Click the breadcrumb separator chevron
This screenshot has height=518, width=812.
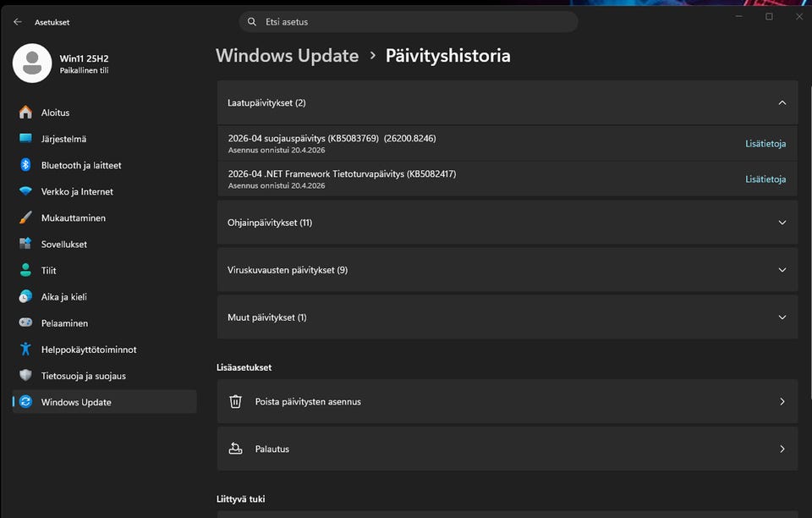[x=372, y=55]
